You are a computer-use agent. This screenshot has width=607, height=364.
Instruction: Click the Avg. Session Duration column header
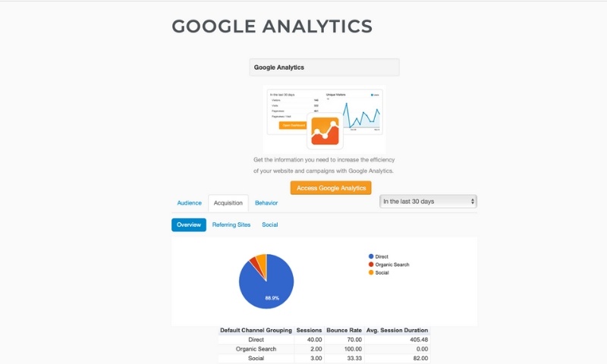(397, 331)
